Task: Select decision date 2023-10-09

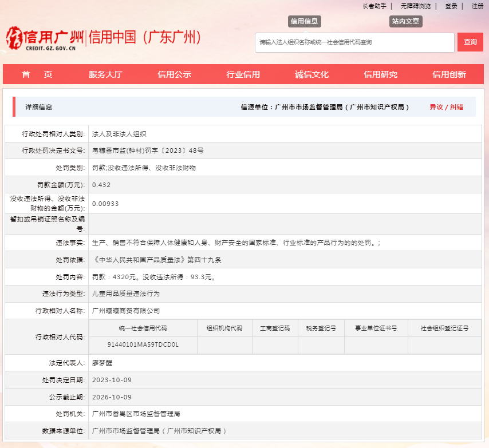Action: click(112, 380)
